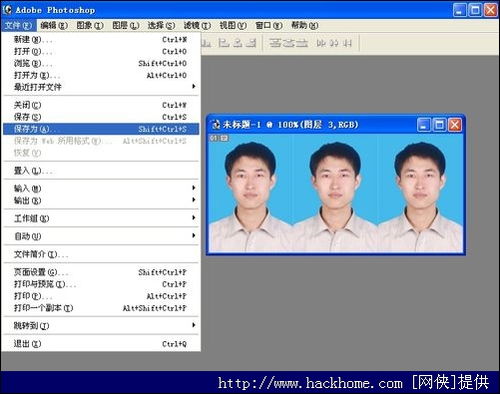Viewport: 500px width, 394px height.
Task: Expand the 工作组(K) submenu
Action: (101, 219)
